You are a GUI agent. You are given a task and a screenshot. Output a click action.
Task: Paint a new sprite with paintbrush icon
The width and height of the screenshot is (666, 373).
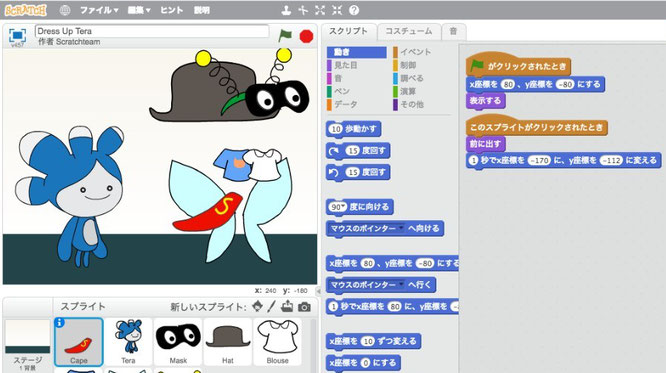pyautogui.click(x=272, y=306)
